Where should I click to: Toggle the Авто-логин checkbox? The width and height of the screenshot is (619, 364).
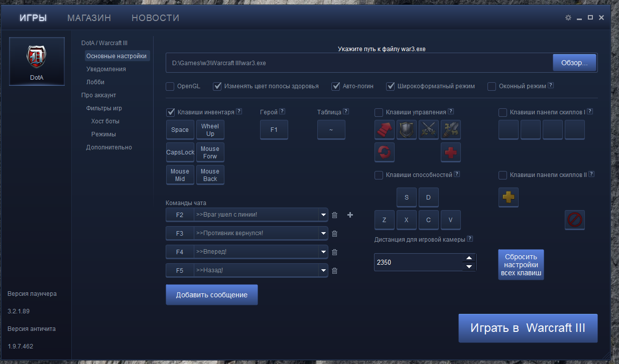click(336, 86)
